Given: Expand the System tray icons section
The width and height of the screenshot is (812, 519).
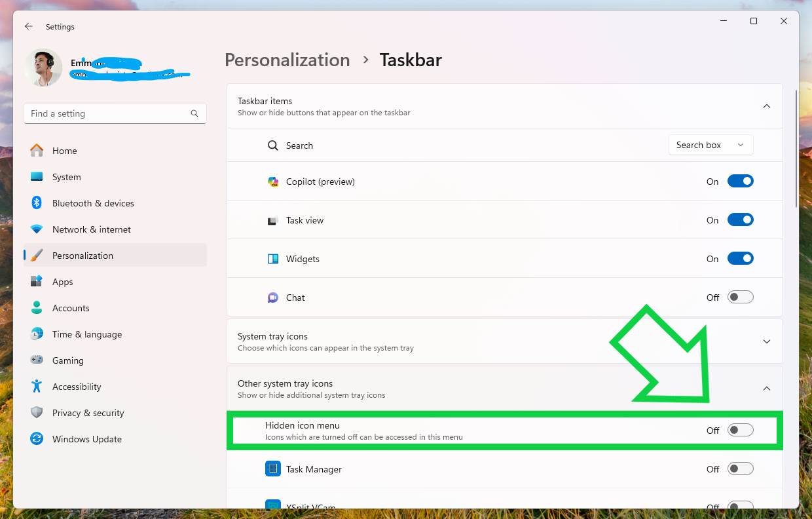Looking at the screenshot, I should tap(767, 341).
